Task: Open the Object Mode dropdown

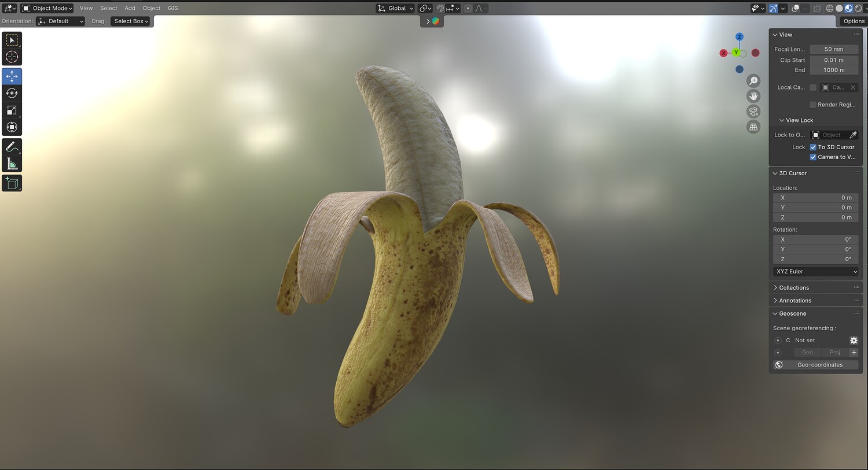Action: (47, 8)
